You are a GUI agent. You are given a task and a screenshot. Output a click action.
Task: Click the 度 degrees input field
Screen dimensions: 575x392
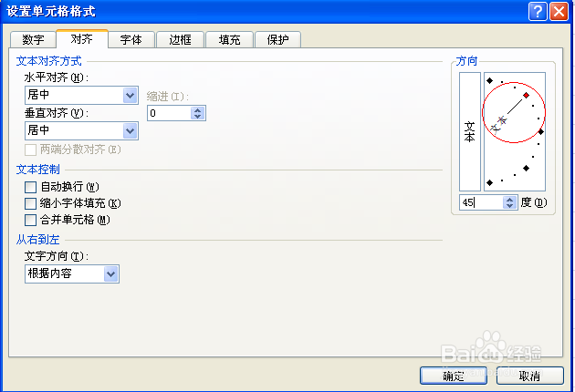[481, 202]
